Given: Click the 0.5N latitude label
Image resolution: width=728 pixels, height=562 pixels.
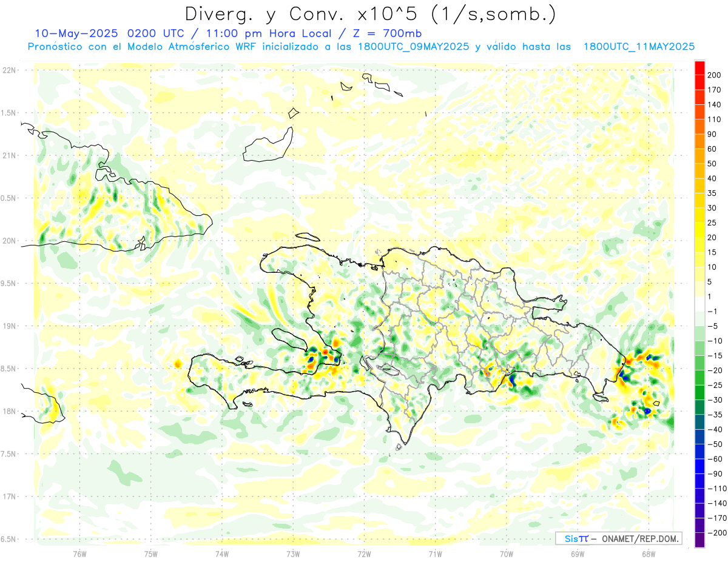Looking at the screenshot, I should coord(9,198).
